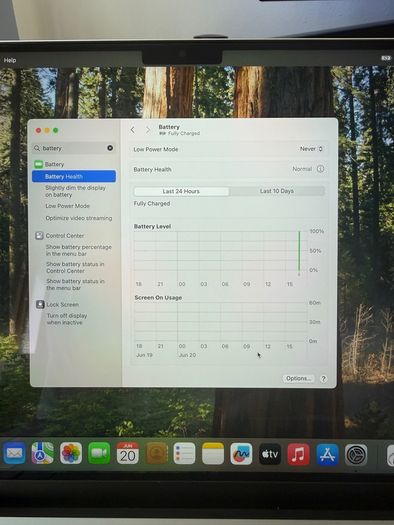Launch Reminders from the Dock
The image size is (394, 525).
click(184, 453)
